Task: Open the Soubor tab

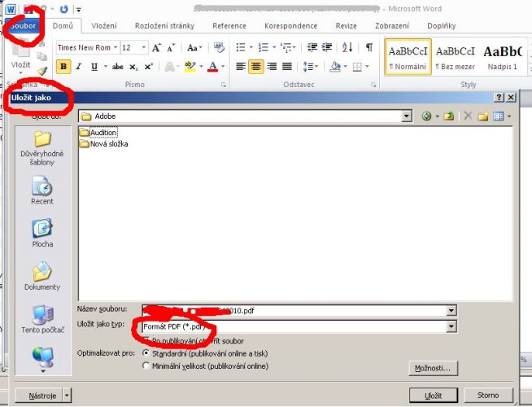Action: [23, 26]
